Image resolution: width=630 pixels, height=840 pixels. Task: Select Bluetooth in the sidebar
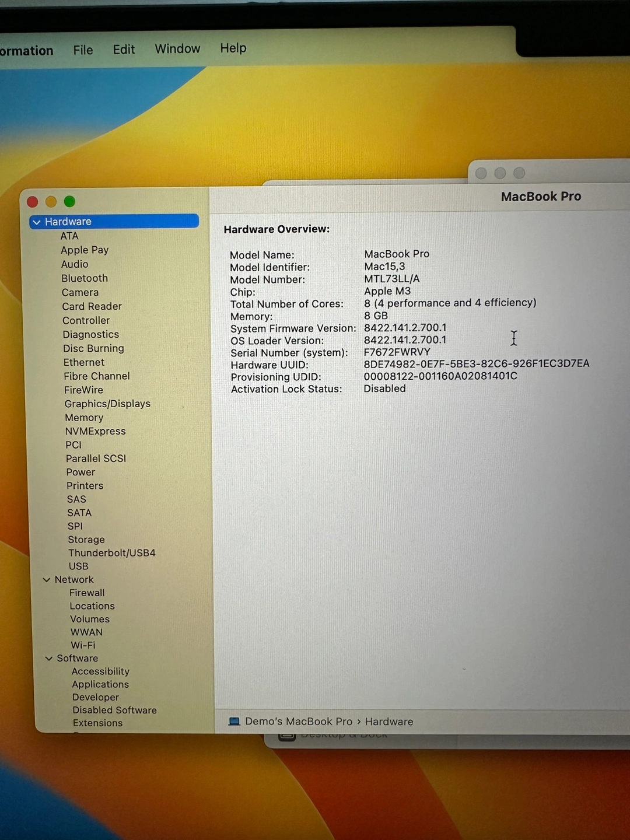coord(85,278)
